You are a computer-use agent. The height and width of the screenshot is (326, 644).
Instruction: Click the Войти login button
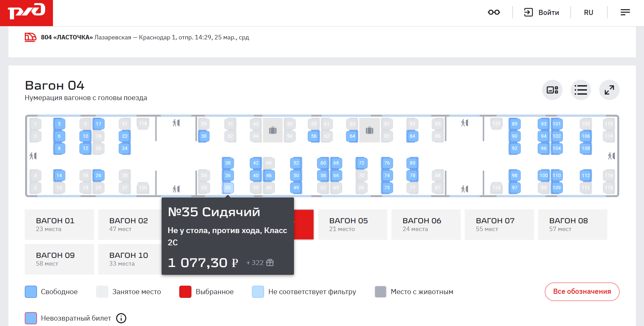[541, 13]
